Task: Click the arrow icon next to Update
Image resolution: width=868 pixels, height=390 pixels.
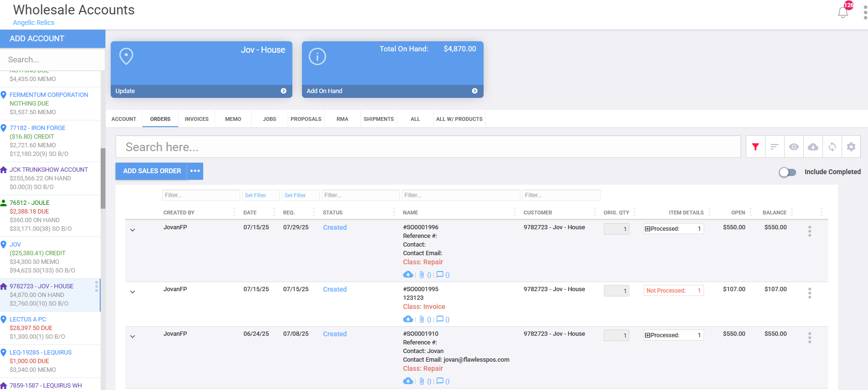Action: pos(284,91)
